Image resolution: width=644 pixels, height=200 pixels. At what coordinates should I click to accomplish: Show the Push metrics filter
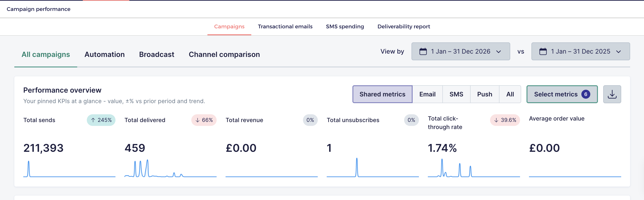[484, 94]
